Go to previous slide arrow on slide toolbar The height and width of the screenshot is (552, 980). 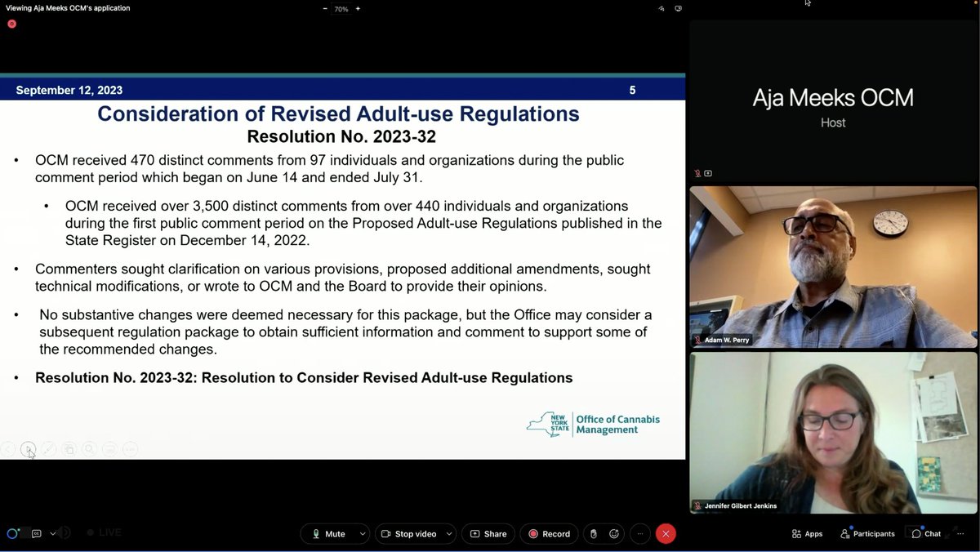[7, 449]
